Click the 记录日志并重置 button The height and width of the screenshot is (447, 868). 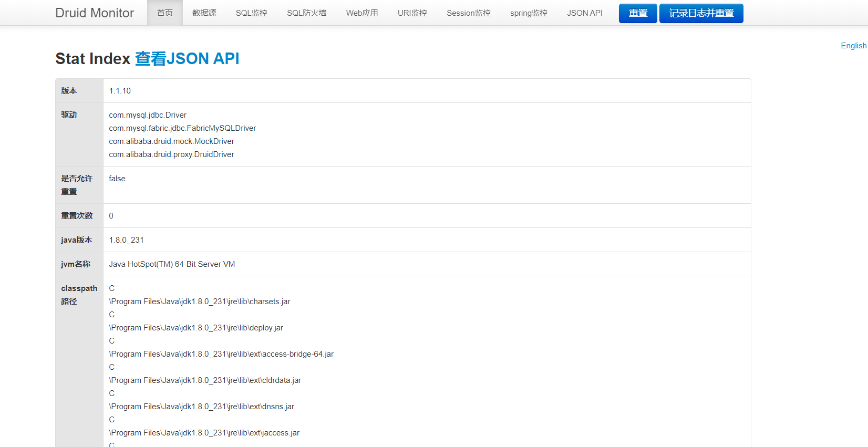pyautogui.click(x=701, y=13)
